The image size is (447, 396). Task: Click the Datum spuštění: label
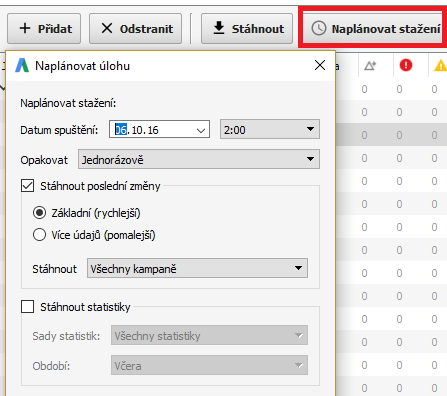pyautogui.click(x=59, y=130)
